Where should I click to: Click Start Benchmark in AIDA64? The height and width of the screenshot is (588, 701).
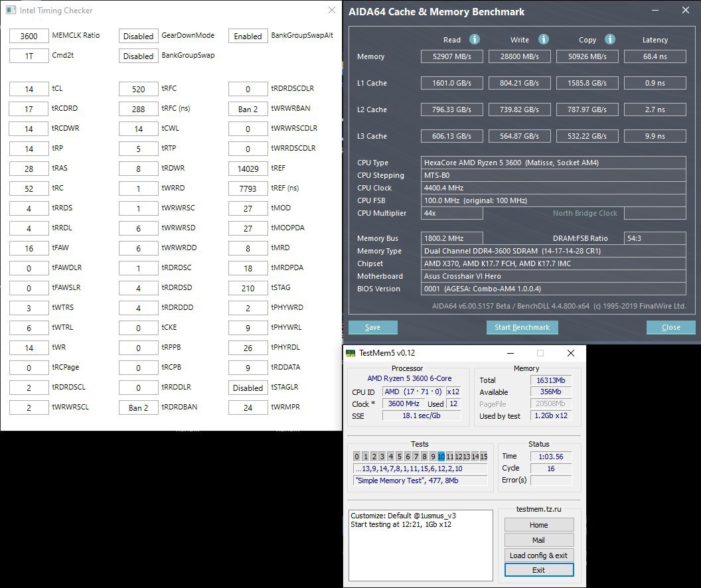coord(522,327)
